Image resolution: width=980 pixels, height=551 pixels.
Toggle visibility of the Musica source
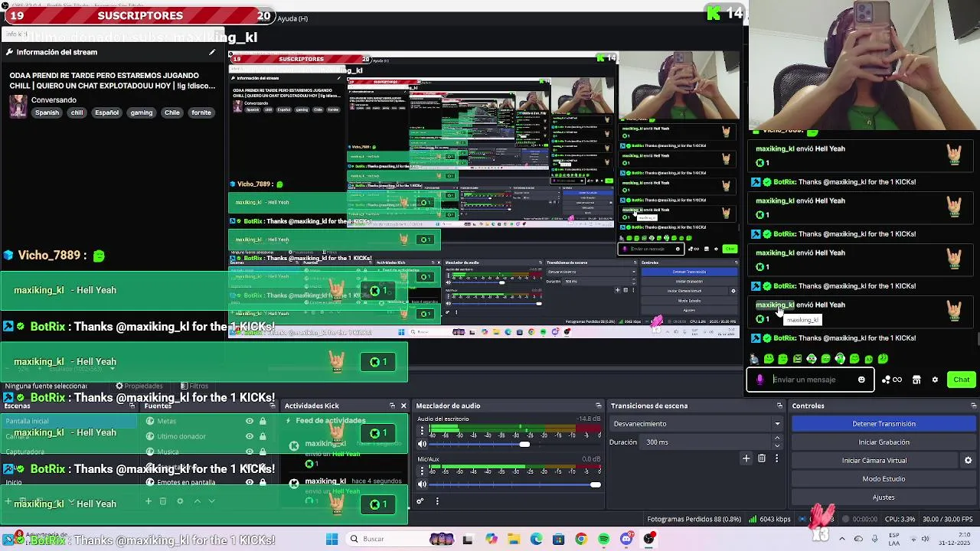click(250, 452)
